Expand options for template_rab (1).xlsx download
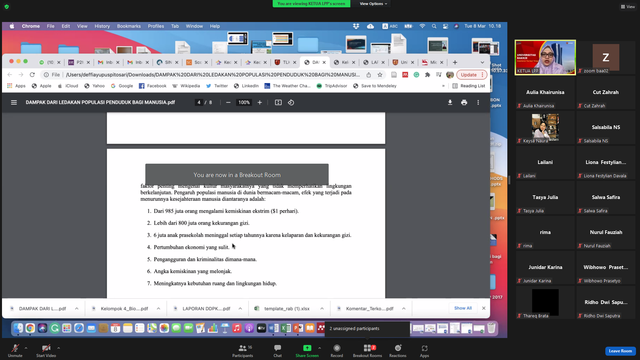This screenshot has width=640, height=360. pos(322,309)
